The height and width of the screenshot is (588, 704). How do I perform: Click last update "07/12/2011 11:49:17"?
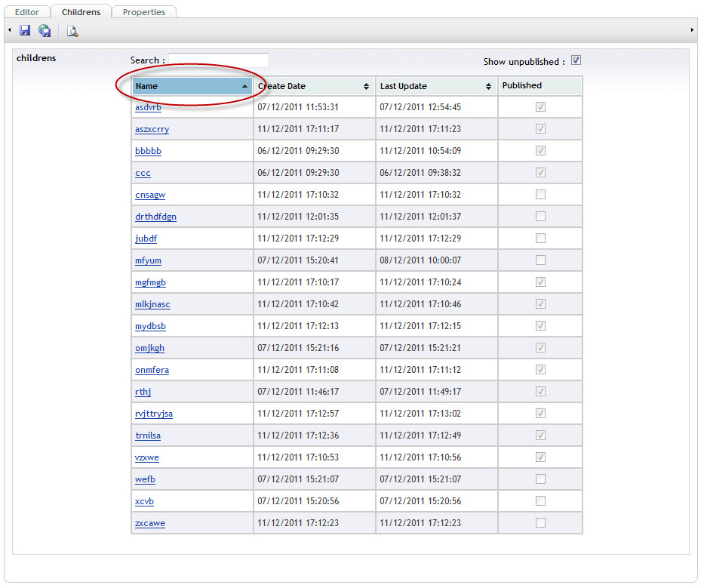(420, 392)
